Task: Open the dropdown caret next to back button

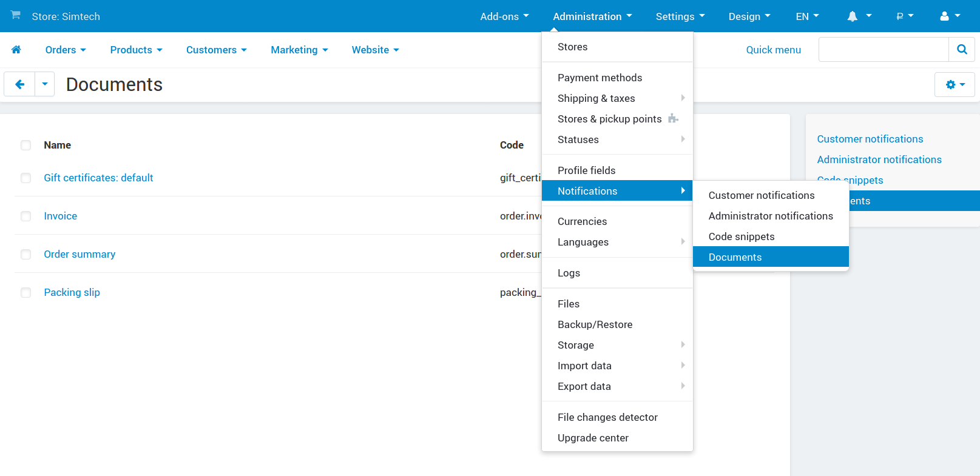Action: (45, 84)
